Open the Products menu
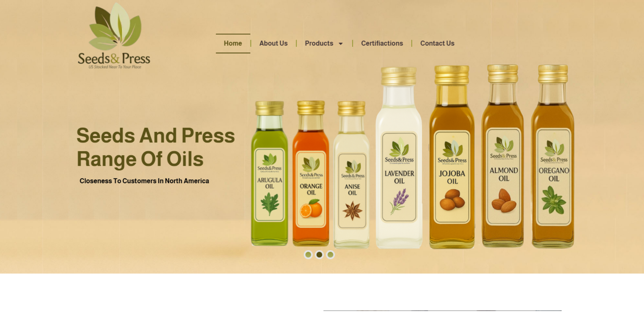This screenshot has height=314, width=644. (x=319, y=43)
